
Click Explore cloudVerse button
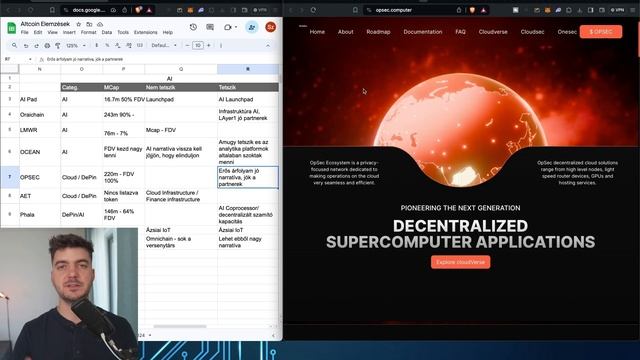pos(460,262)
